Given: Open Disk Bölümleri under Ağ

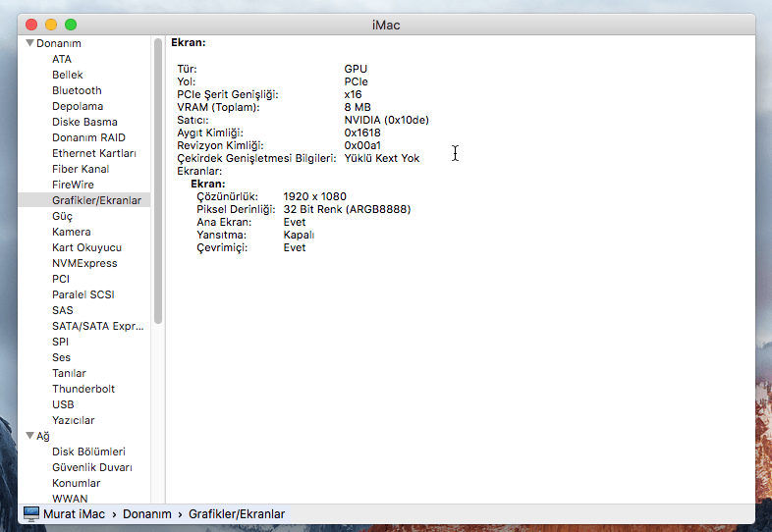Looking at the screenshot, I should tap(88, 452).
